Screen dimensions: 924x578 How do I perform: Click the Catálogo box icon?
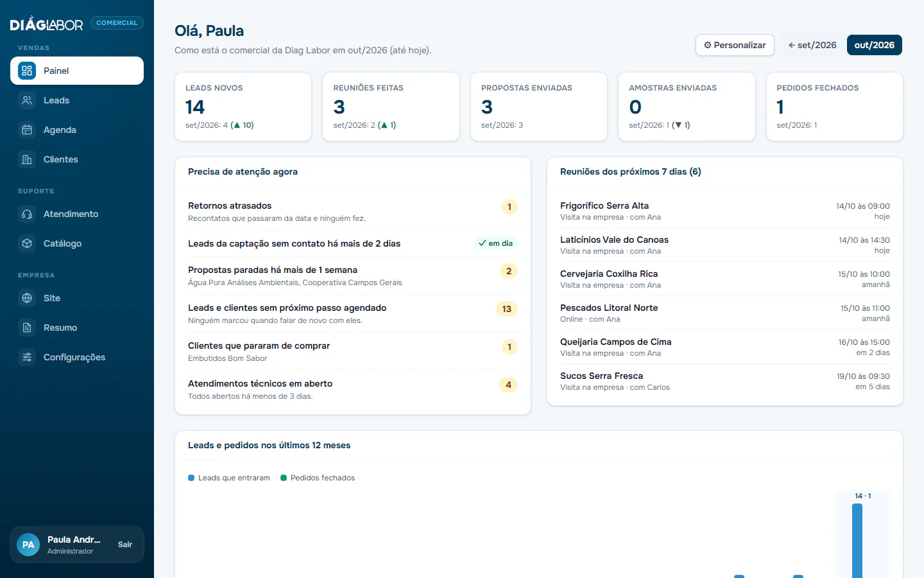click(27, 243)
